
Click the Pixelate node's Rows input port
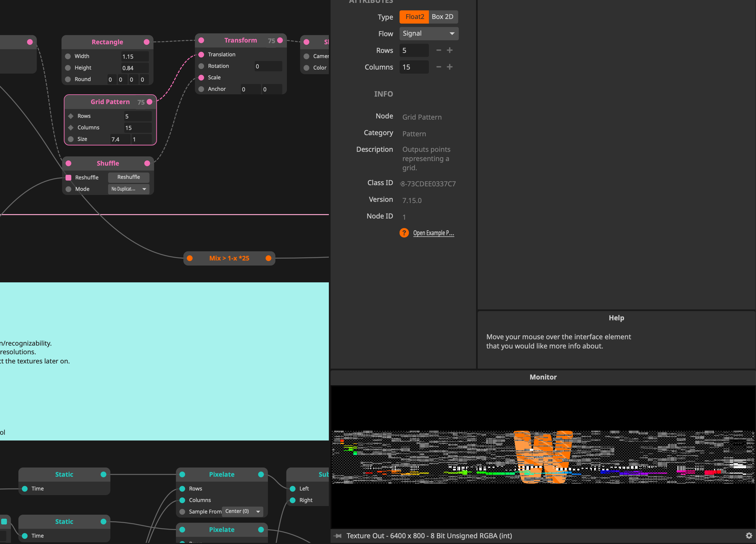pyautogui.click(x=182, y=489)
